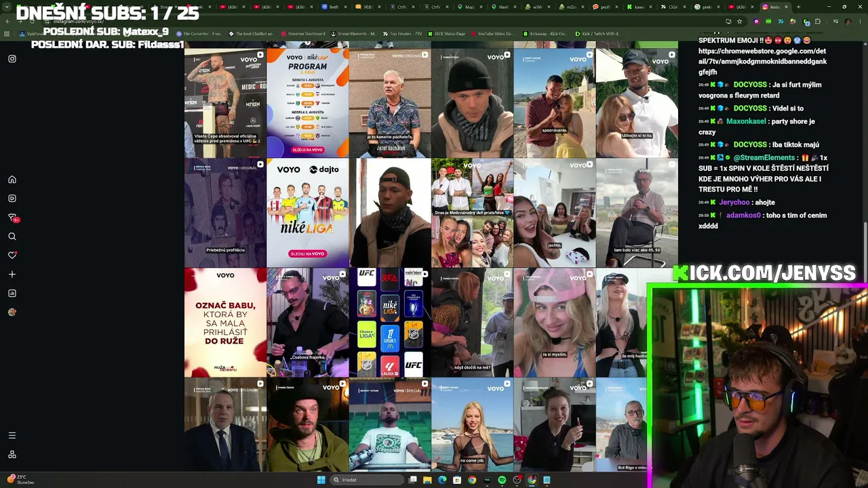Image resolution: width=868 pixels, height=488 pixels.
Task: Open the Instagram profile avatar
Action: pyautogui.click(x=12, y=312)
